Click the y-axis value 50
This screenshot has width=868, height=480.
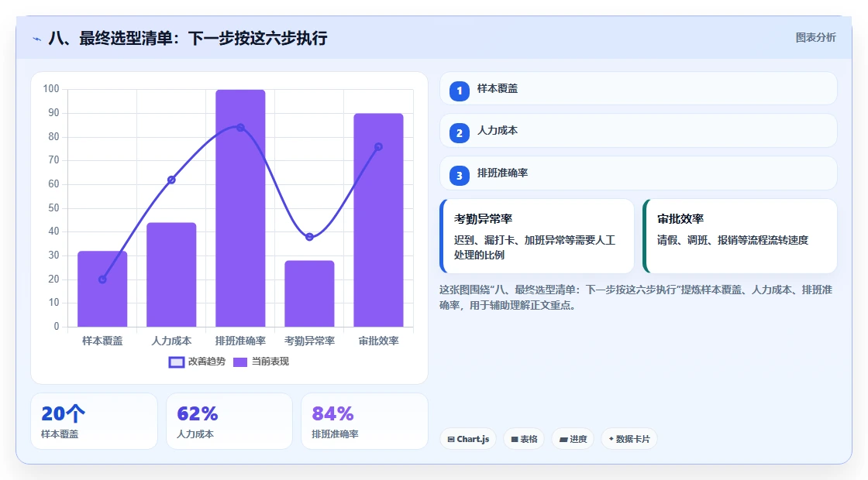(53, 208)
